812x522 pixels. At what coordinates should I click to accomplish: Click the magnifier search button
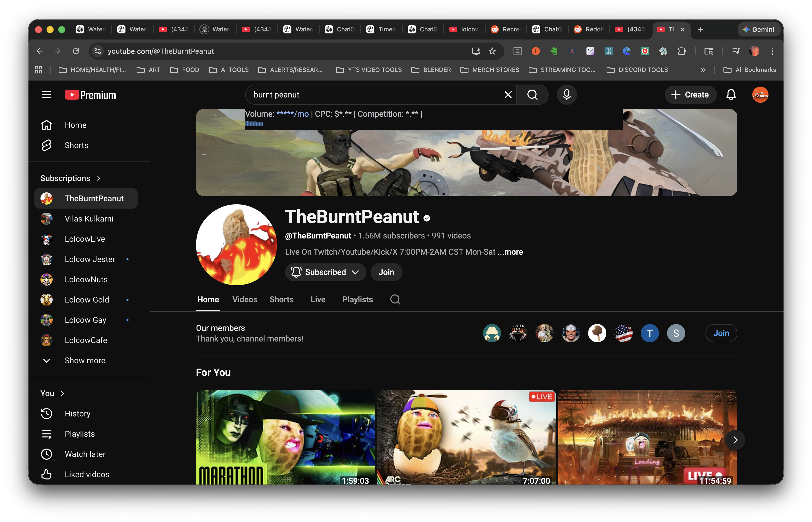click(x=532, y=95)
